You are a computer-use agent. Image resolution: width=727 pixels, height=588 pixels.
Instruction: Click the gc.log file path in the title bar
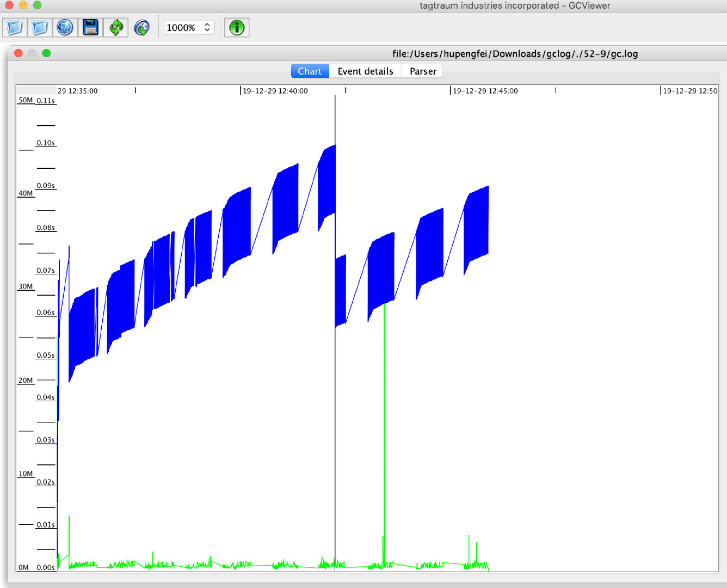tap(515, 53)
